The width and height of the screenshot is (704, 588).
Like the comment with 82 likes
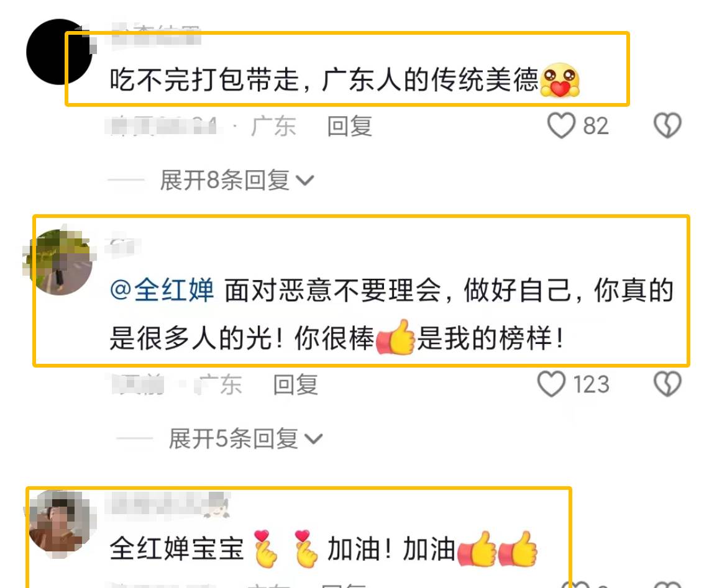(x=561, y=125)
